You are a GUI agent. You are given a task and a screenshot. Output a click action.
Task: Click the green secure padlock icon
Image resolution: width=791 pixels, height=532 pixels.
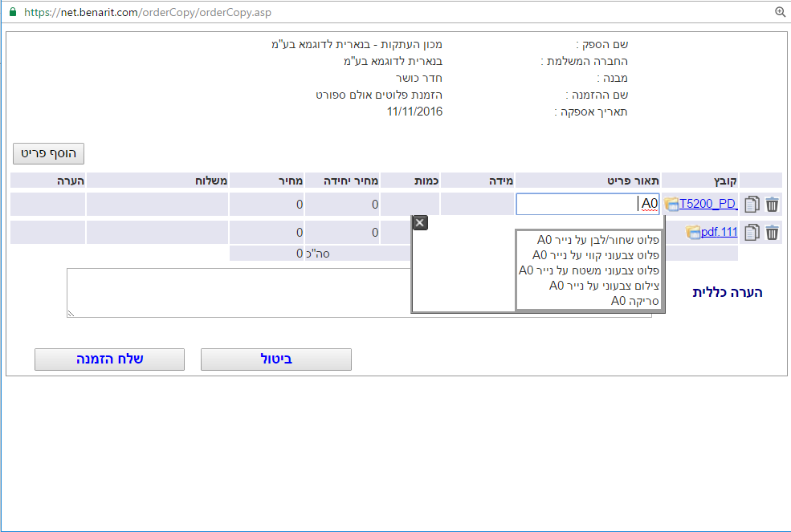point(12,13)
